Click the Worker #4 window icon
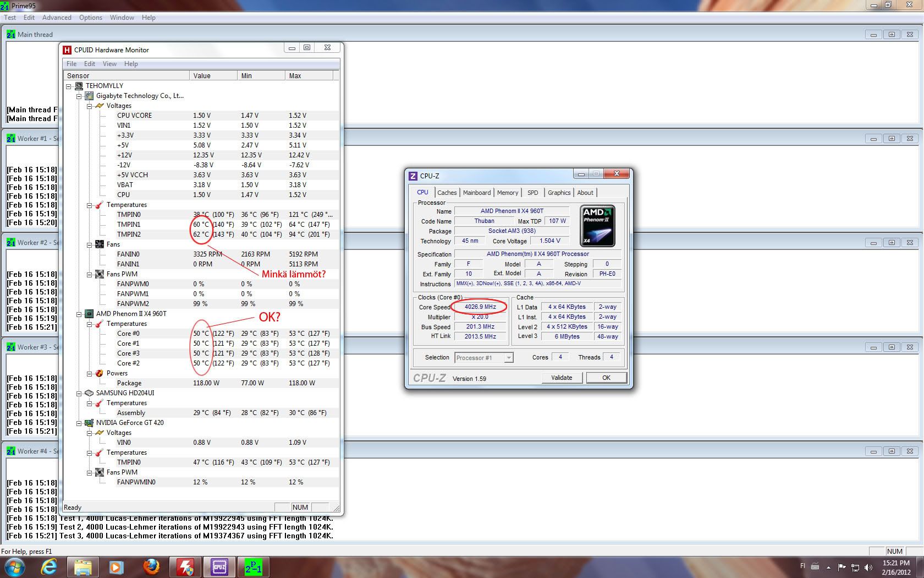The height and width of the screenshot is (578, 924). click(11, 451)
